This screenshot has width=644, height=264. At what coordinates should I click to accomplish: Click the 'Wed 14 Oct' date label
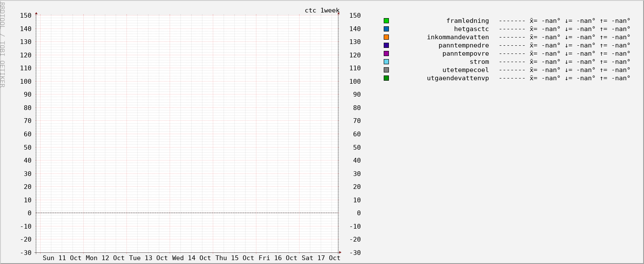coord(191,258)
